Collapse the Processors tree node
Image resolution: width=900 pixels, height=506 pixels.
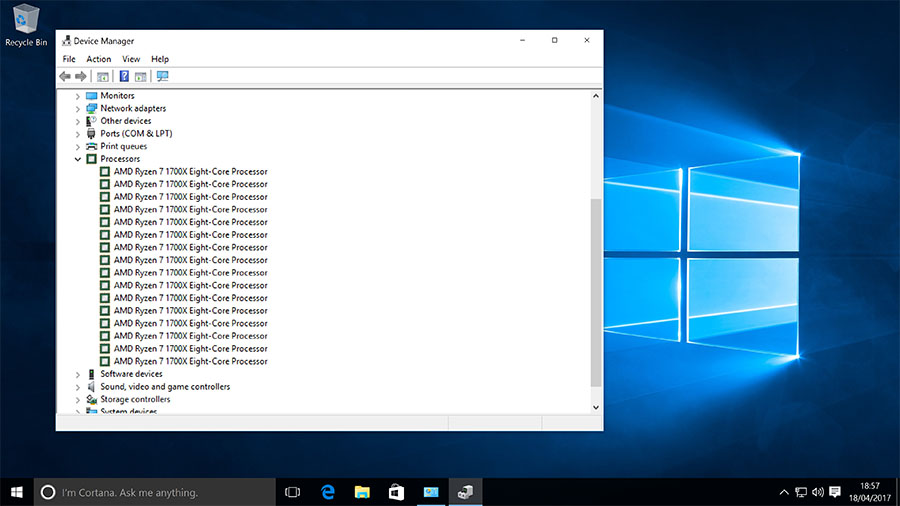point(77,159)
